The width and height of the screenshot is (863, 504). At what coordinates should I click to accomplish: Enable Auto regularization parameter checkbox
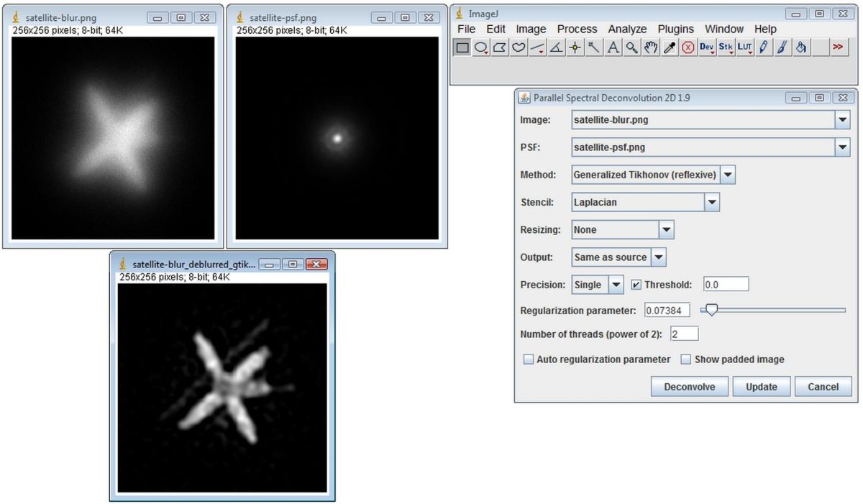[x=529, y=359]
